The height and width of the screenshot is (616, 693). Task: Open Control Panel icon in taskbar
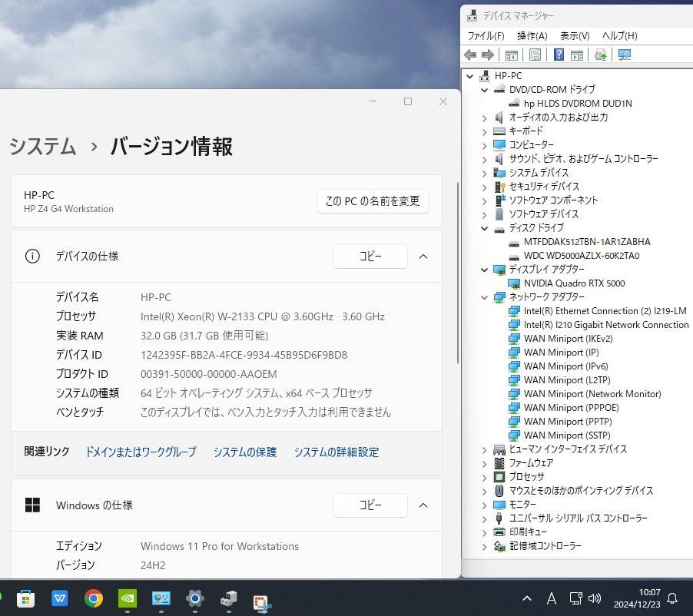click(161, 599)
